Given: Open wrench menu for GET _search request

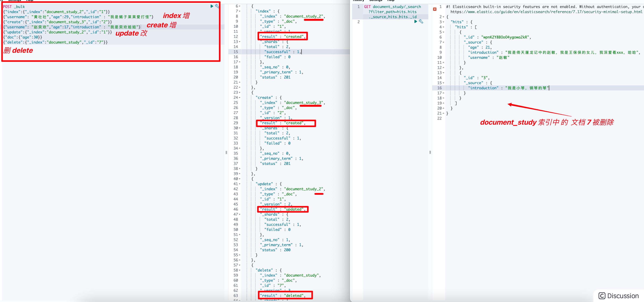Looking at the screenshot, I should point(421,21).
